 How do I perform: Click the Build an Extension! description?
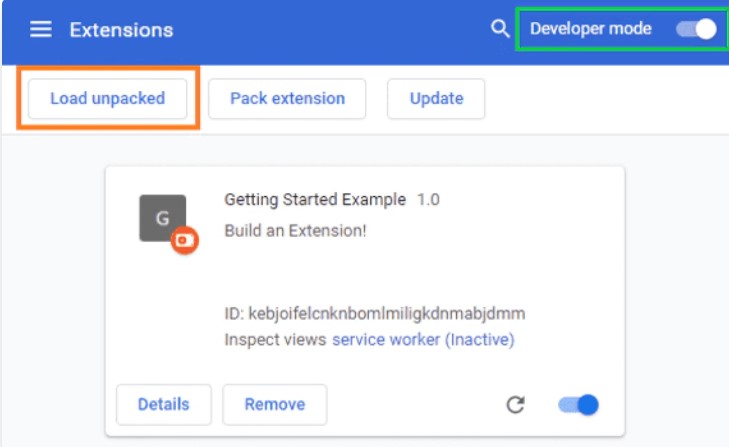click(x=295, y=231)
